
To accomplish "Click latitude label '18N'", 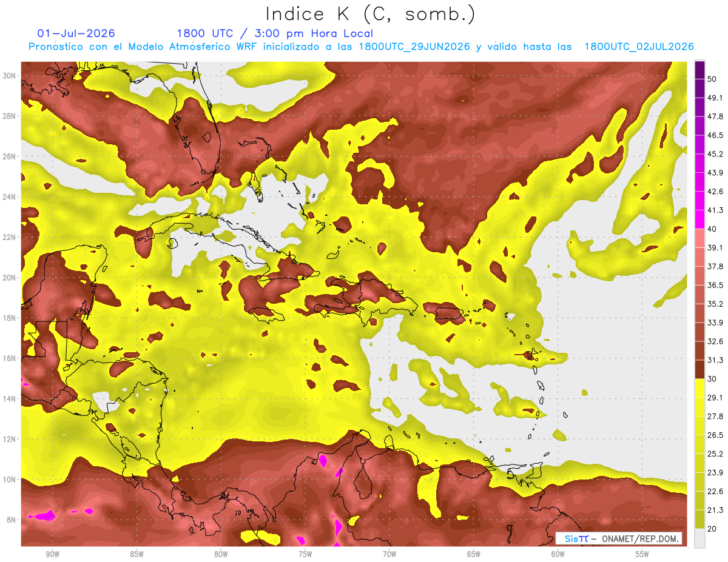I will (10, 318).
